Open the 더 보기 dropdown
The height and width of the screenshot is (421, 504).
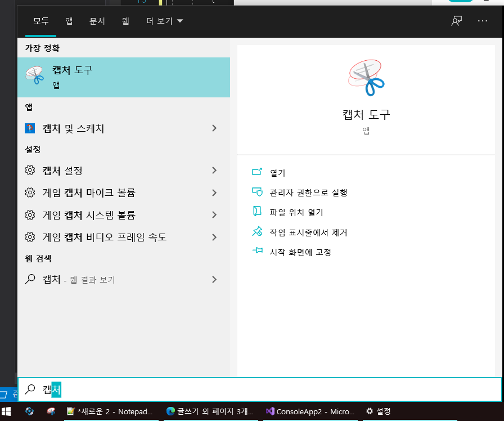[x=164, y=21]
